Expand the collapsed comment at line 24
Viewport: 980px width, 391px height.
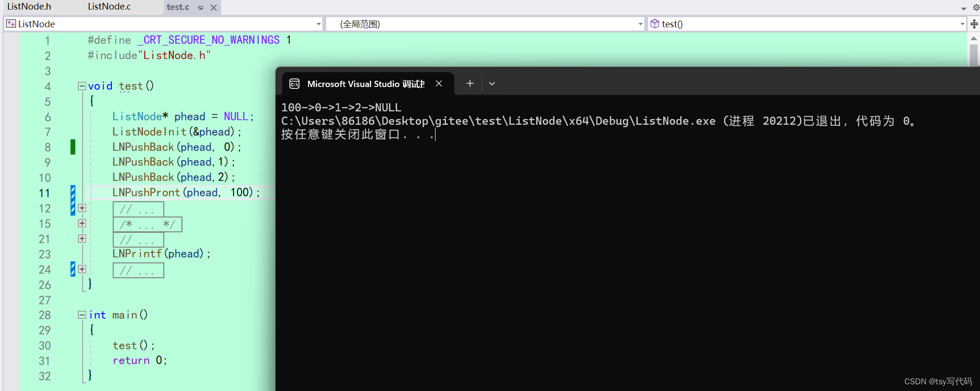coord(82,269)
